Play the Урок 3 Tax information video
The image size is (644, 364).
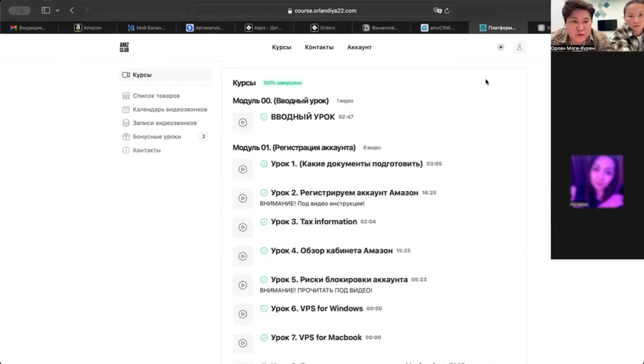[242, 227]
